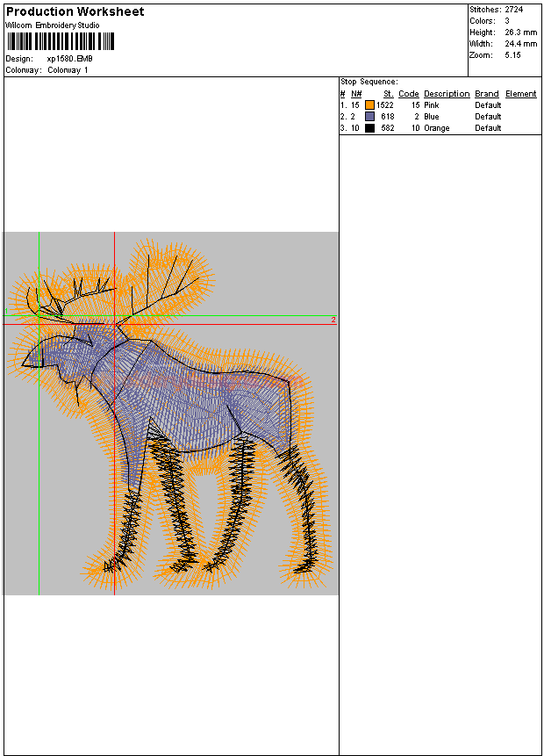Click the Colors value '3'
The image size is (544, 756).
tap(507, 21)
